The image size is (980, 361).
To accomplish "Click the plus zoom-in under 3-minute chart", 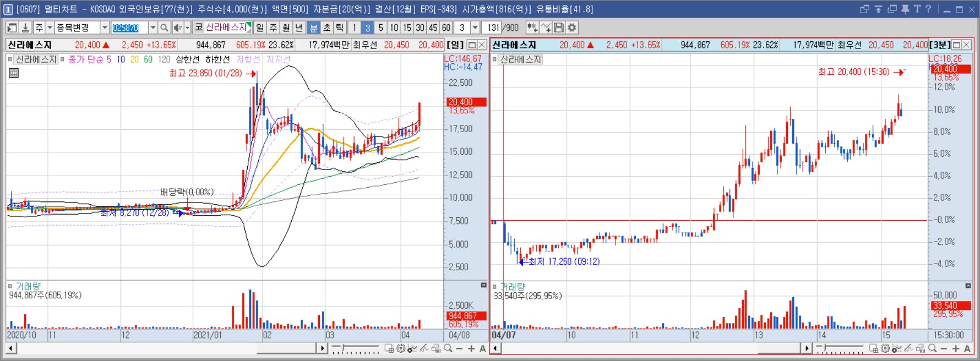I will coord(956,348).
